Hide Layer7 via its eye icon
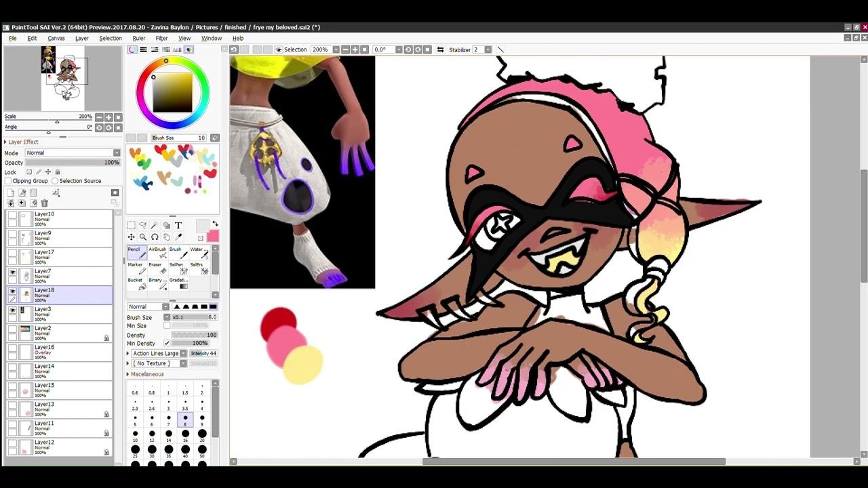 click(x=12, y=272)
